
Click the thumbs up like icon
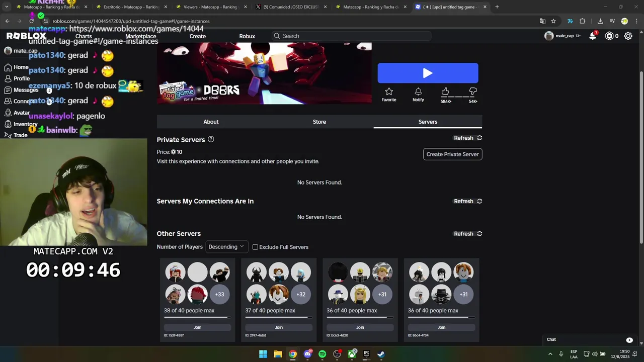pyautogui.click(x=445, y=92)
